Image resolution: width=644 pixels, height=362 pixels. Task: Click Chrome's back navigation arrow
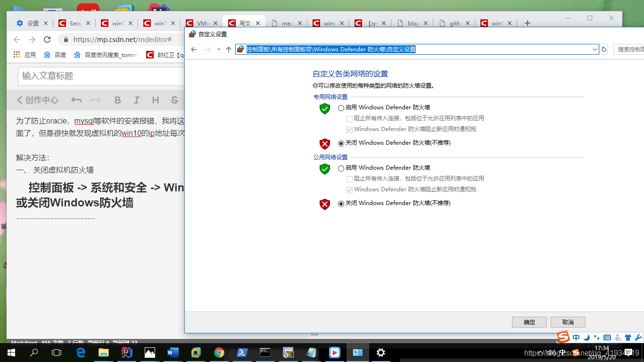tap(17, 40)
